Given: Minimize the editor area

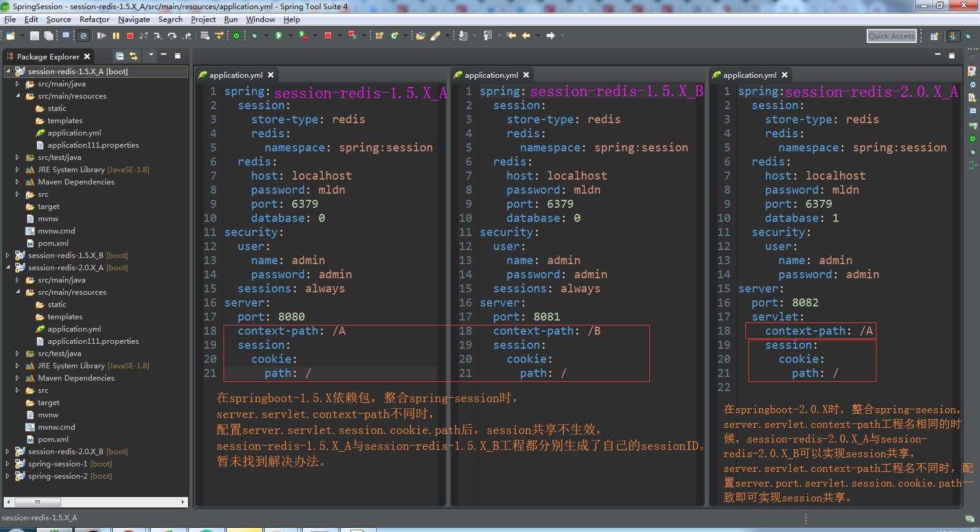Looking at the screenshot, I should [937, 55].
